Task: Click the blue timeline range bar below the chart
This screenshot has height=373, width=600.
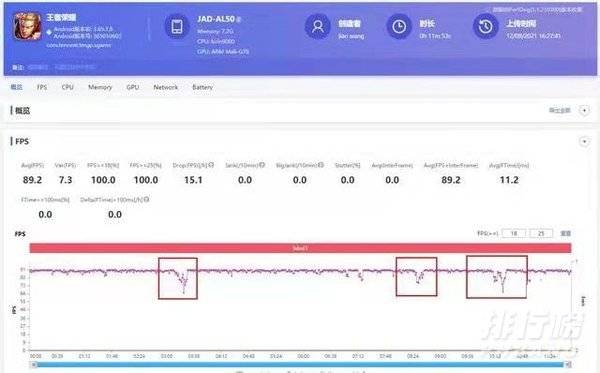Action: pyautogui.click(x=300, y=365)
